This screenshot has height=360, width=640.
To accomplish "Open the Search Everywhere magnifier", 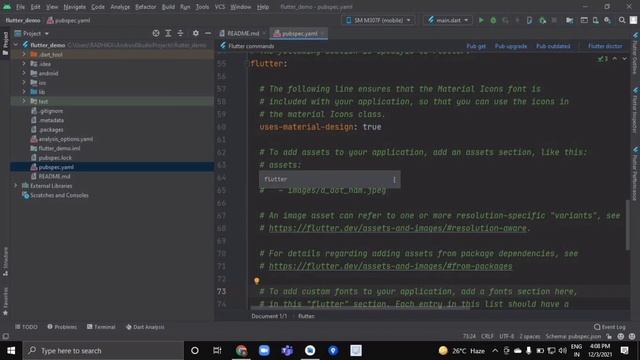I will [x=622, y=20].
